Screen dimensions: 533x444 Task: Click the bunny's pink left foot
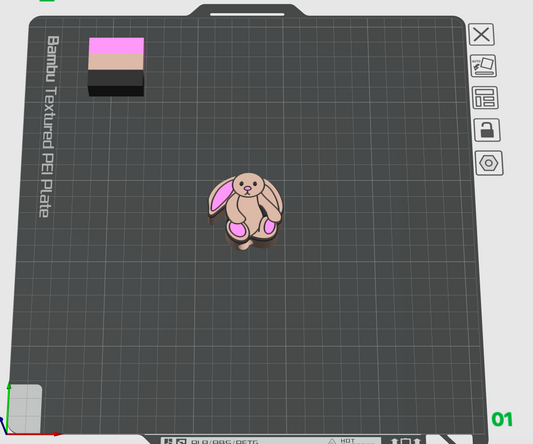[237, 230]
